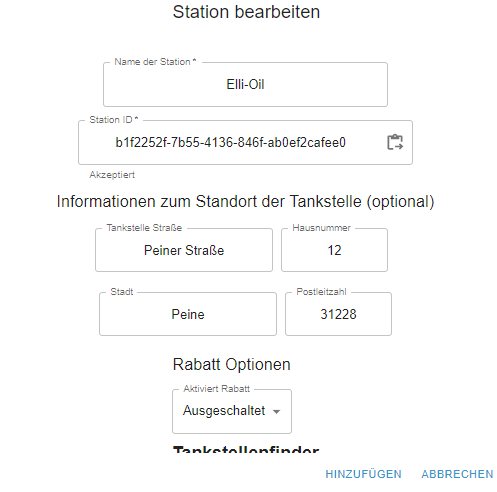The image size is (497, 492).
Task: Click the Station bearbeiten dialog title
Action: [246, 12]
